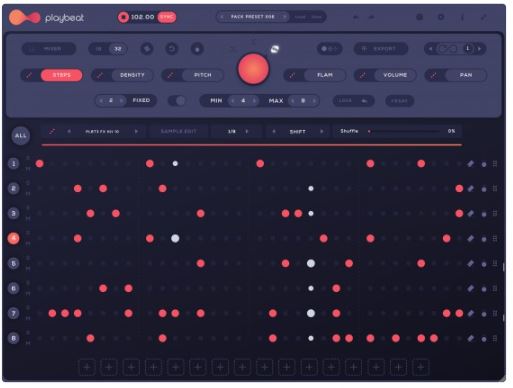513x388 pixels.
Task: Toggle the SYNC tempo button
Action: point(167,17)
